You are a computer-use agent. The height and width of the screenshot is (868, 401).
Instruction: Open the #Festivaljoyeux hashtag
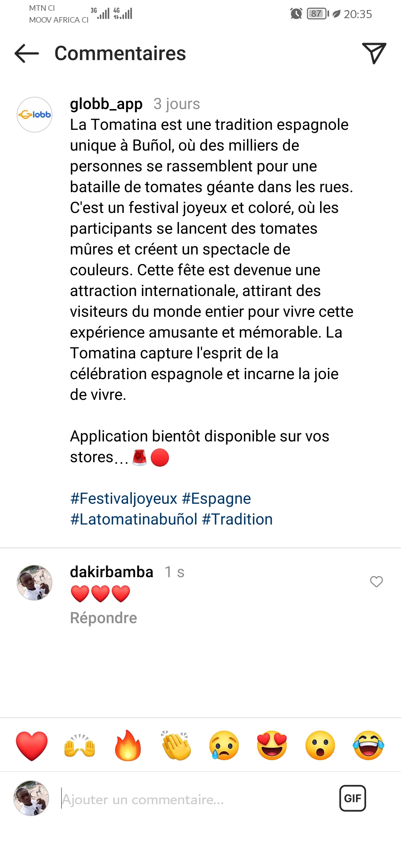coord(124,499)
